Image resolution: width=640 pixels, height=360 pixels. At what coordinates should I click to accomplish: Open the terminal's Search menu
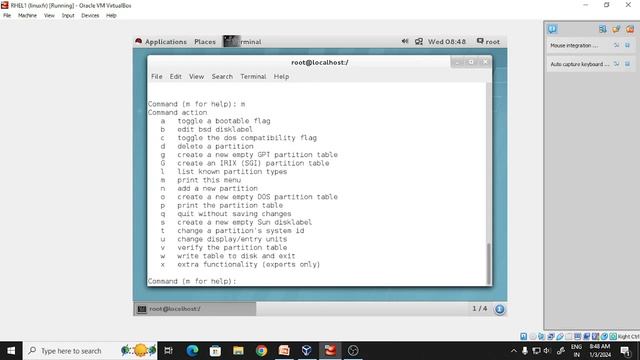coord(222,76)
